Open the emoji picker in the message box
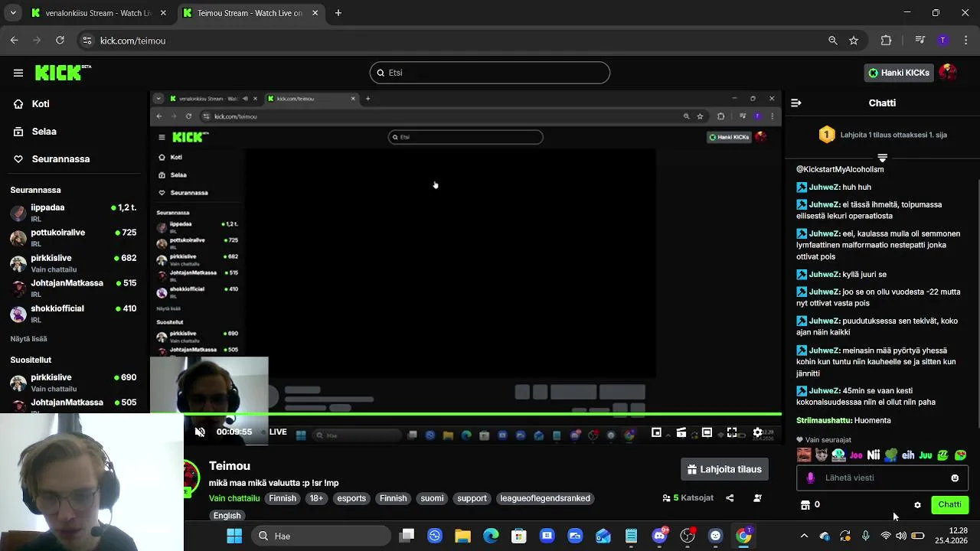 coord(955,478)
